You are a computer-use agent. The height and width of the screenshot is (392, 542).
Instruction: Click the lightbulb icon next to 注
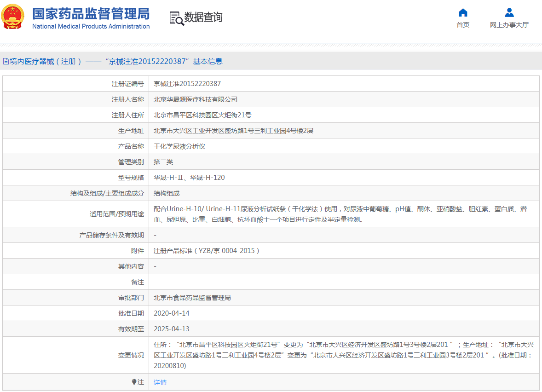[x=134, y=381]
